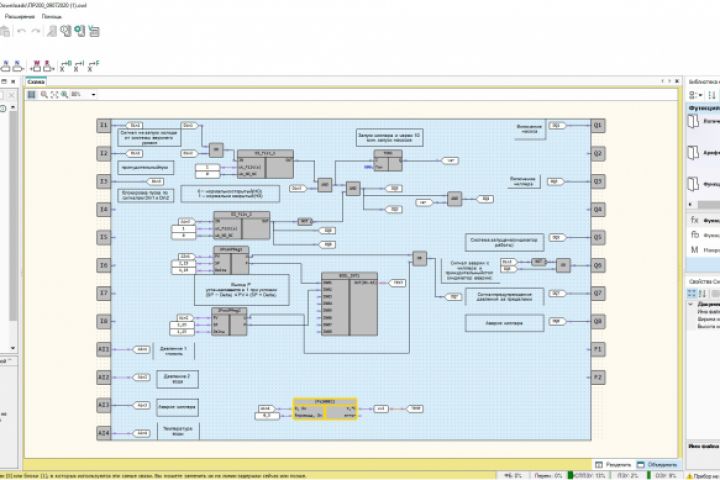720x480 pixels.
Task: Open the Расширения menu
Action: click(x=20, y=17)
